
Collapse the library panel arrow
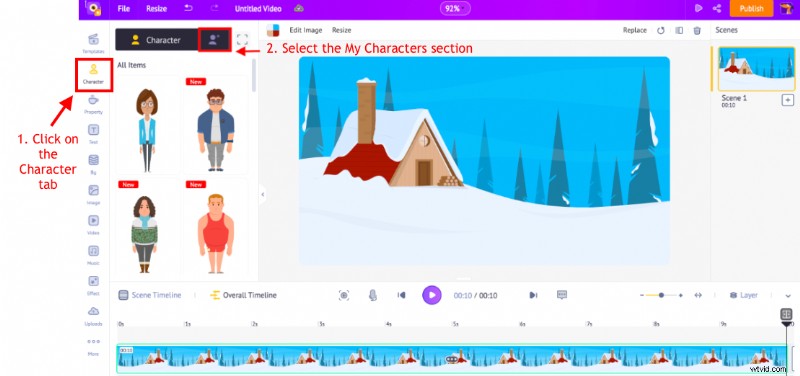pos(262,194)
